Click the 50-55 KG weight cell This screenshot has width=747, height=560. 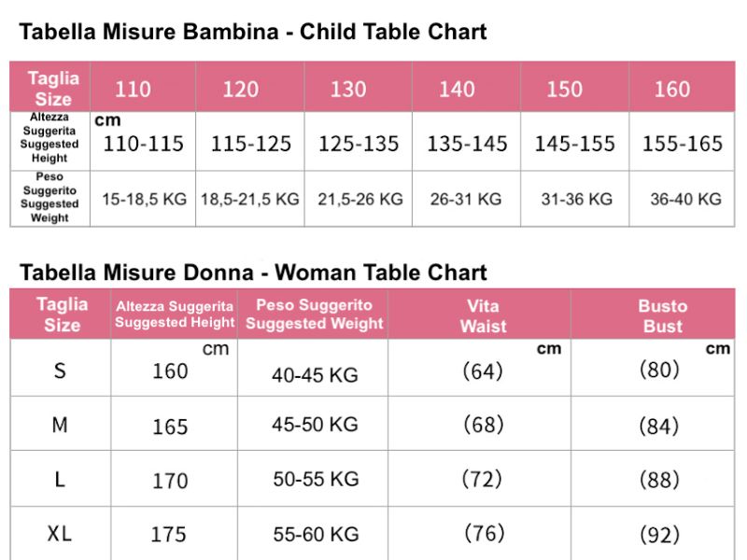coord(316,479)
